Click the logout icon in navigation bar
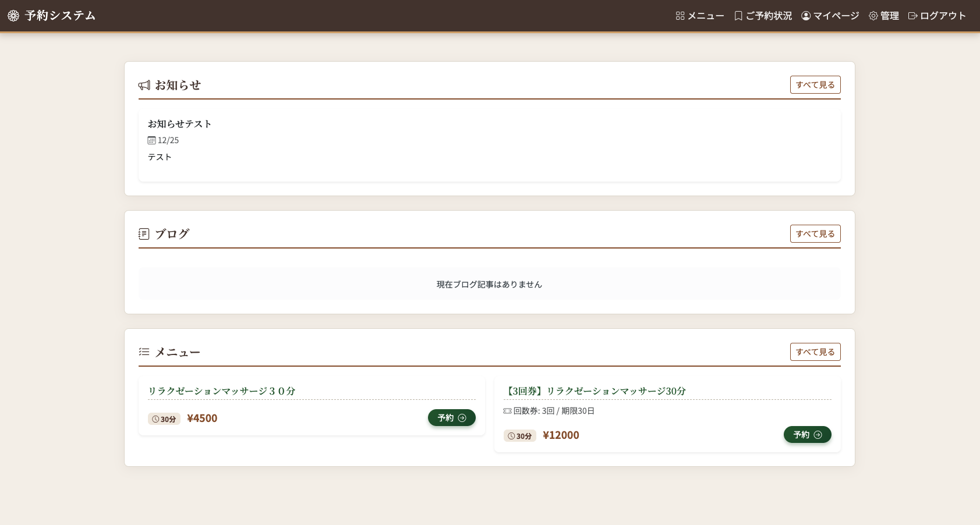This screenshot has height=525, width=980. (912, 16)
